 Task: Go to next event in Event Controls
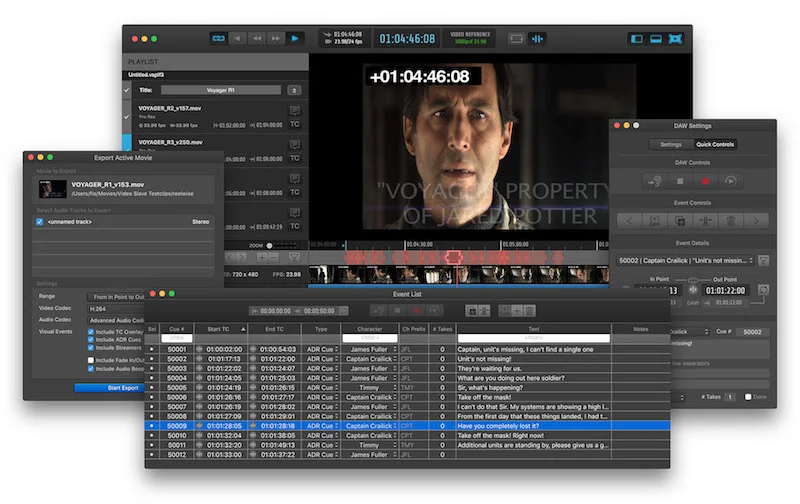click(756, 221)
